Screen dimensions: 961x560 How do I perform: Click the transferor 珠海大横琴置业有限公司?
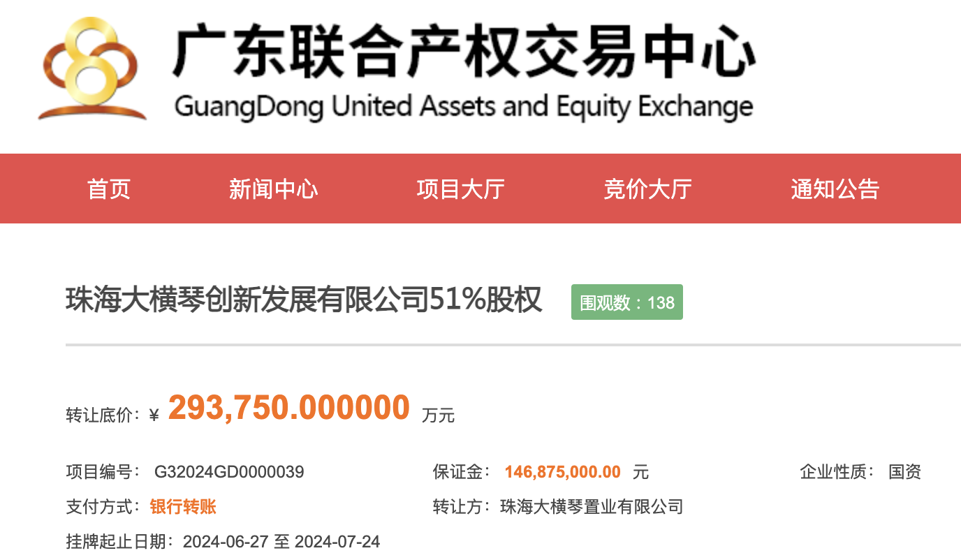pyautogui.click(x=592, y=506)
